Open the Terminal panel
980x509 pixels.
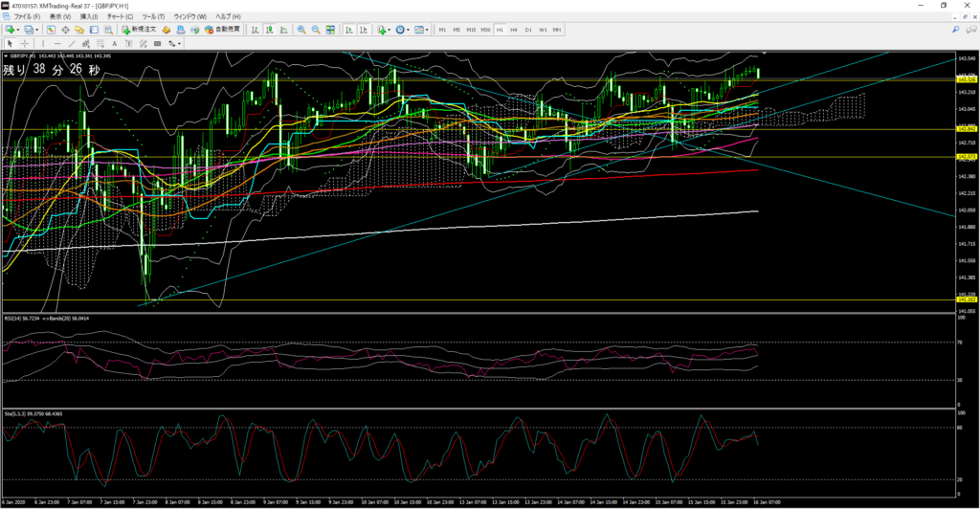coord(94,30)
